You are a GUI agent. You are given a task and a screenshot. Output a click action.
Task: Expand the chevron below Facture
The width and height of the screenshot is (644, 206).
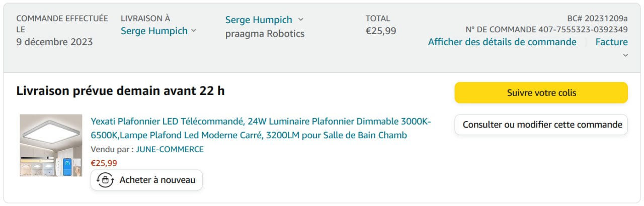pos(625,55)
